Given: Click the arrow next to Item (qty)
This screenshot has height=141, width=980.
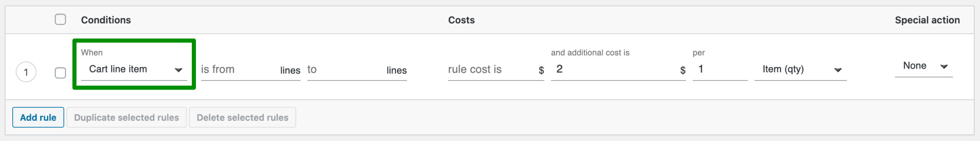Looking at the screenshot, I should click(x=838, y=70).
